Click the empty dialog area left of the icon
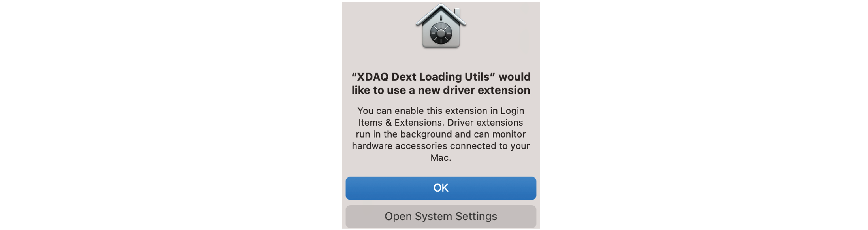The width and height of the screenshot is (868, 230). tap(378, 28)
